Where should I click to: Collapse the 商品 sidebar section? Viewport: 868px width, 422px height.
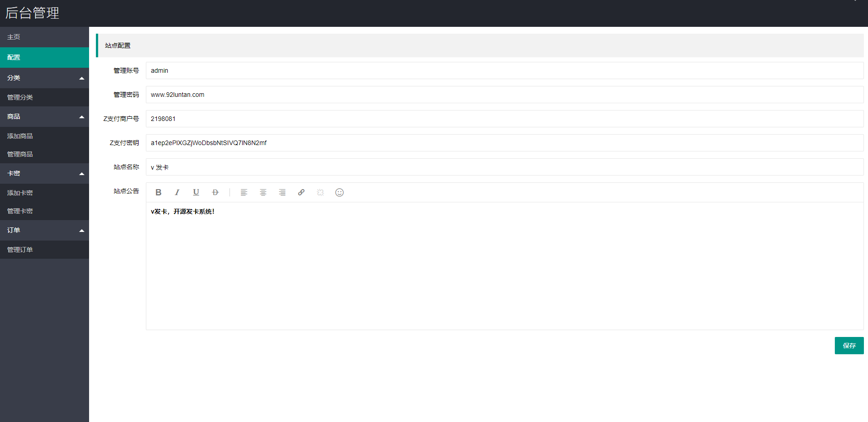pyautogui.click(x=45, y=116)
